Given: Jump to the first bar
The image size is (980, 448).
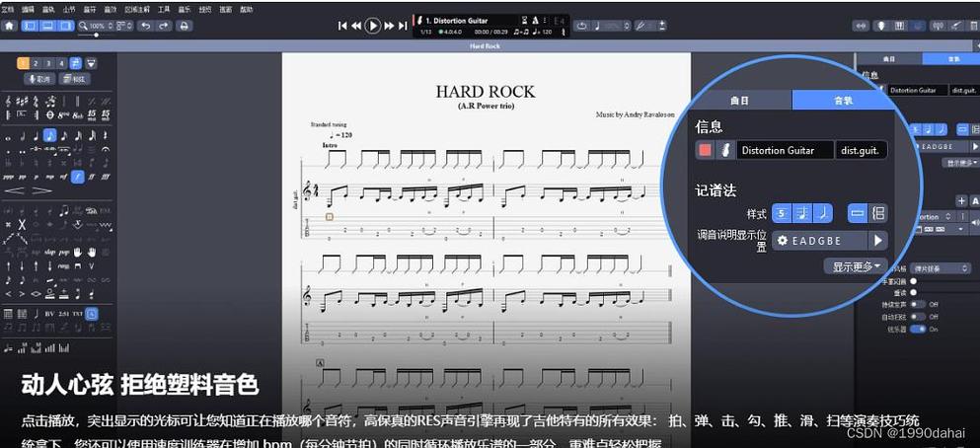Looking at the screenshot, I should [342, 26].
